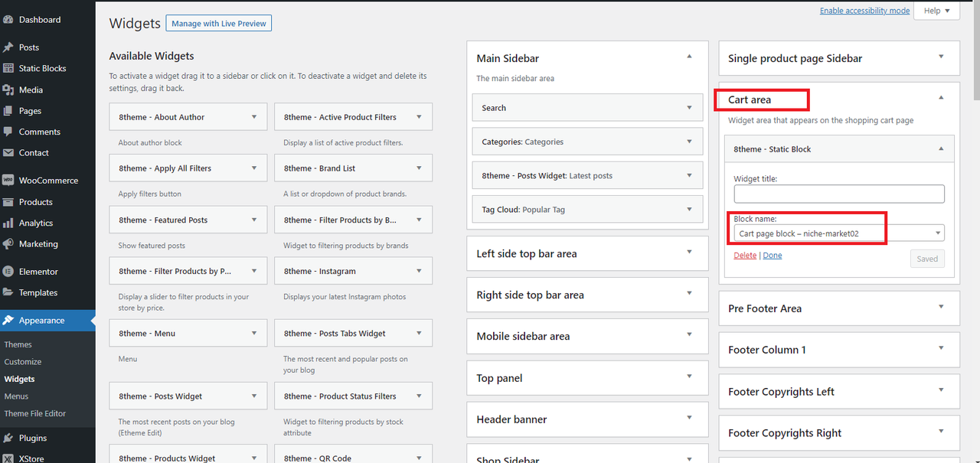Click the Done link in Static Block widget

pos(773,256)
